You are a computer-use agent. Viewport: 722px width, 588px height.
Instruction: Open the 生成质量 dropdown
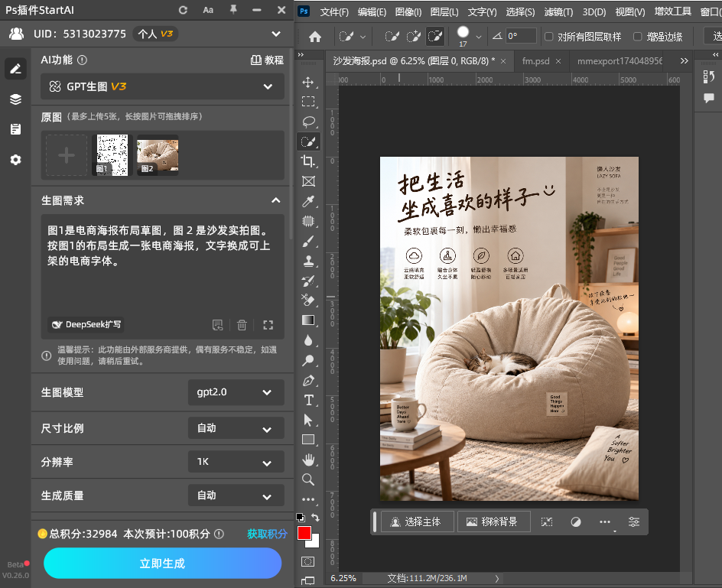(x=236, y=495)
